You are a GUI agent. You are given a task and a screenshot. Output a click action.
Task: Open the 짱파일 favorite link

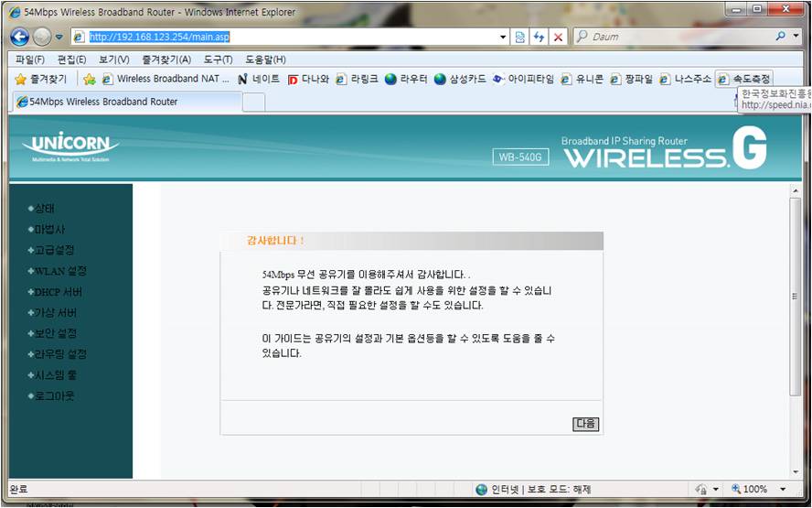click(x=631, y=80)
